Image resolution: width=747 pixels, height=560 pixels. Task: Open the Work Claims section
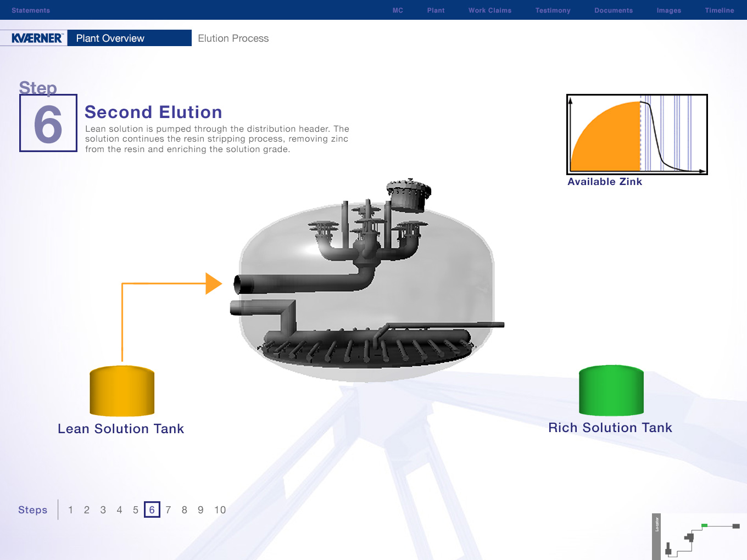tap(489, 10)
